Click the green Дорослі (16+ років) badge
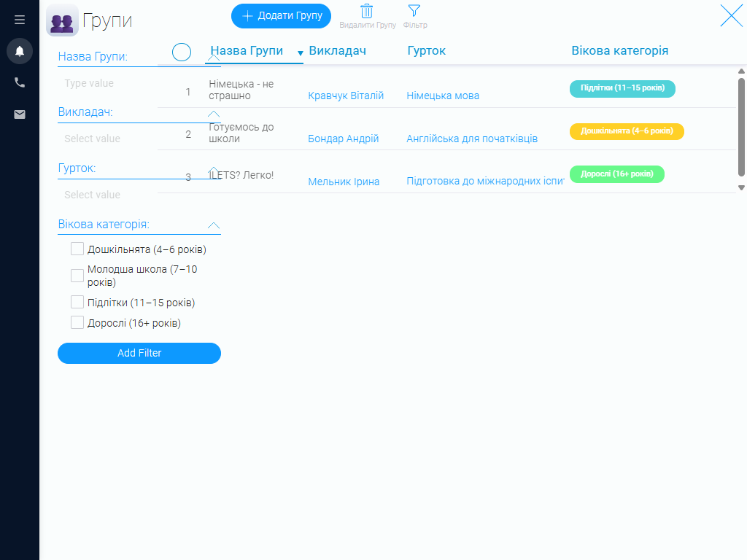Image resolution: width=747 pixels, height=560 pixels. tap(617, 174)
